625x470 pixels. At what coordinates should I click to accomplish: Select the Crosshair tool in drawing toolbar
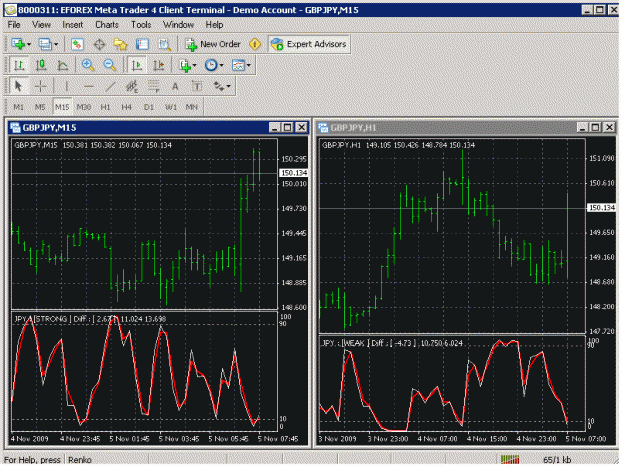pyautogui.click(x=40, y=86)
